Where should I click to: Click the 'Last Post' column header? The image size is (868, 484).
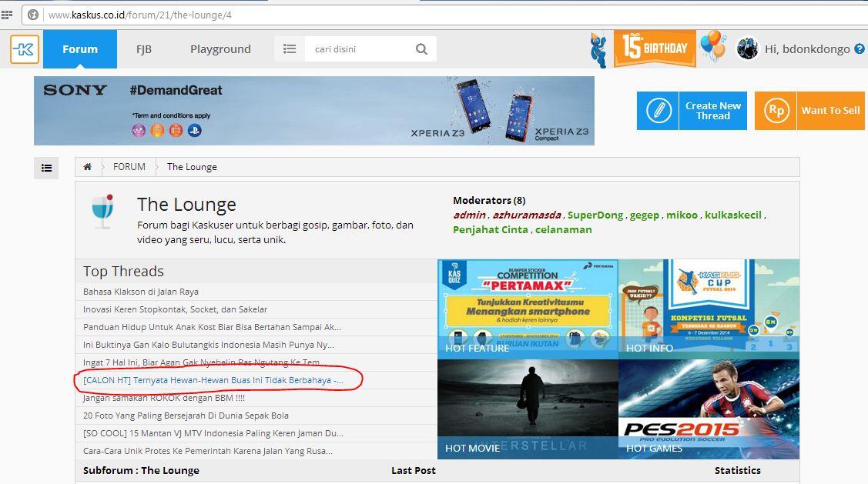point(414,470)
